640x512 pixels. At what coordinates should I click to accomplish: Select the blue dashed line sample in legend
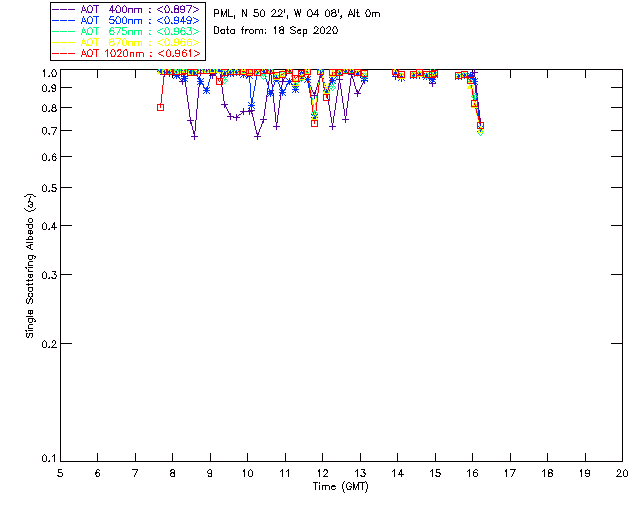(x=64, y=20)
